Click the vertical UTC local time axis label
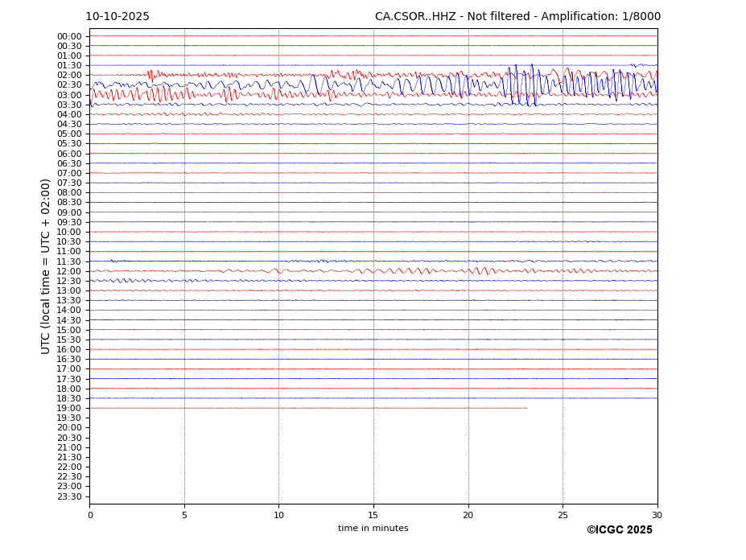The image size is (746, 560). coord(46,266)
